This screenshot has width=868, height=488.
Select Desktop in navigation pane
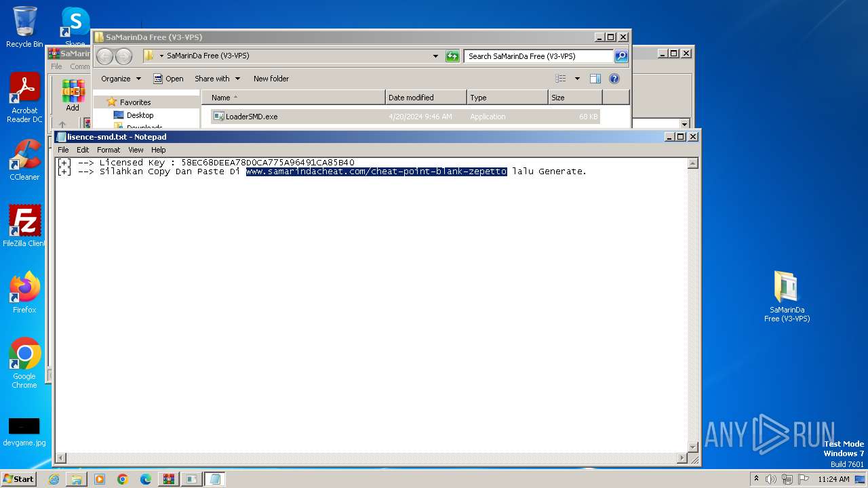tap(140, 115)
